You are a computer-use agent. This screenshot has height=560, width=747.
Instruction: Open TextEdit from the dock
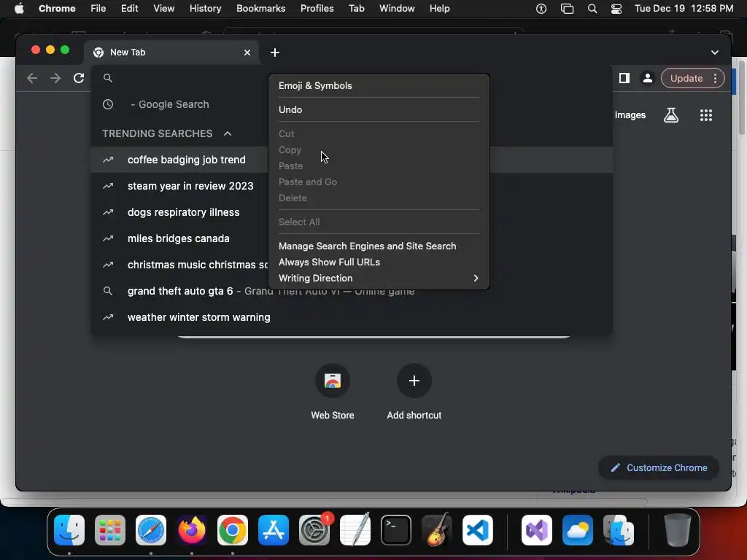[x=355, y=530]
